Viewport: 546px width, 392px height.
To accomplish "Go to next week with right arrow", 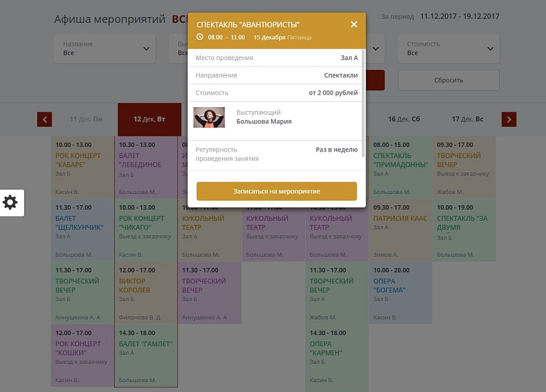I will [x=509, y=120].
